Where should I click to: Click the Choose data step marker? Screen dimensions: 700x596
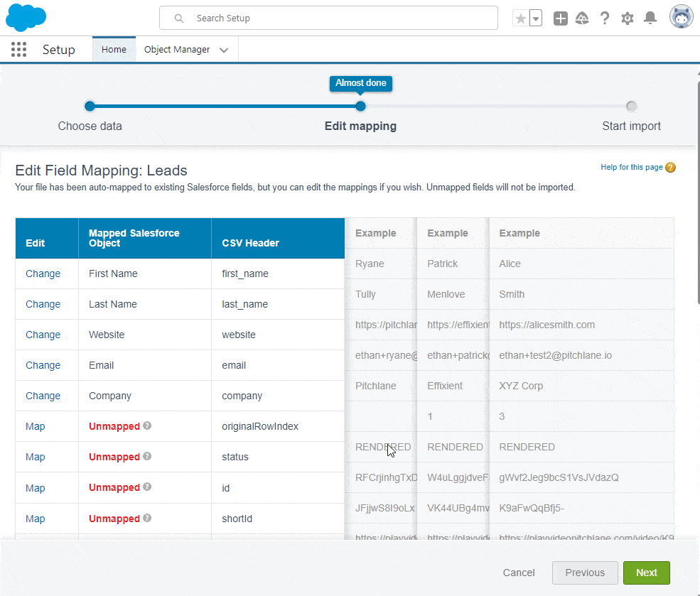[x=90, y=106]
